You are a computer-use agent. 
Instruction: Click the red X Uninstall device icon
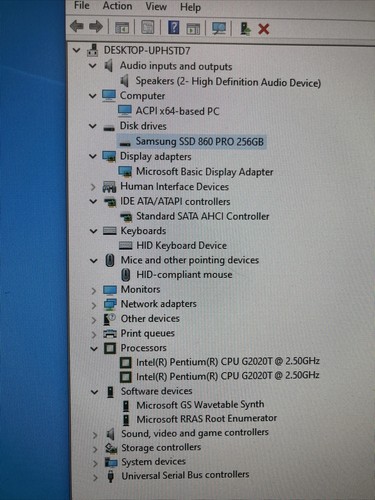coord(263,29)
